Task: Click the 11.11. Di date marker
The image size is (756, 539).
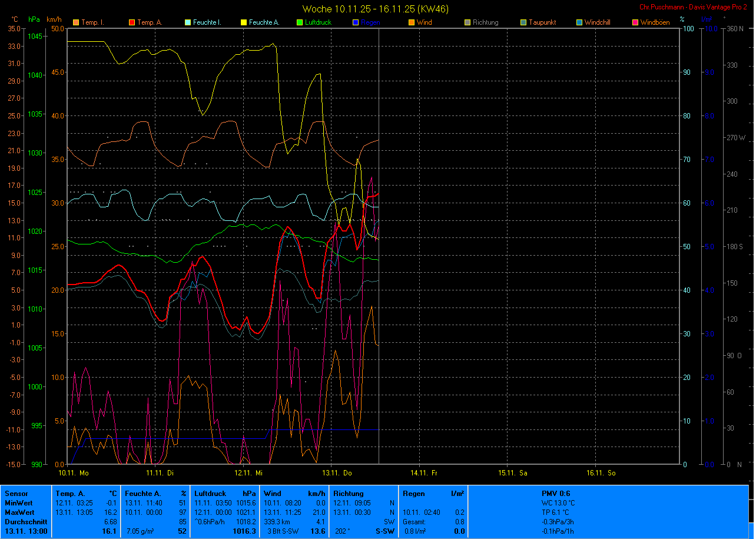Action: point(160,472)
